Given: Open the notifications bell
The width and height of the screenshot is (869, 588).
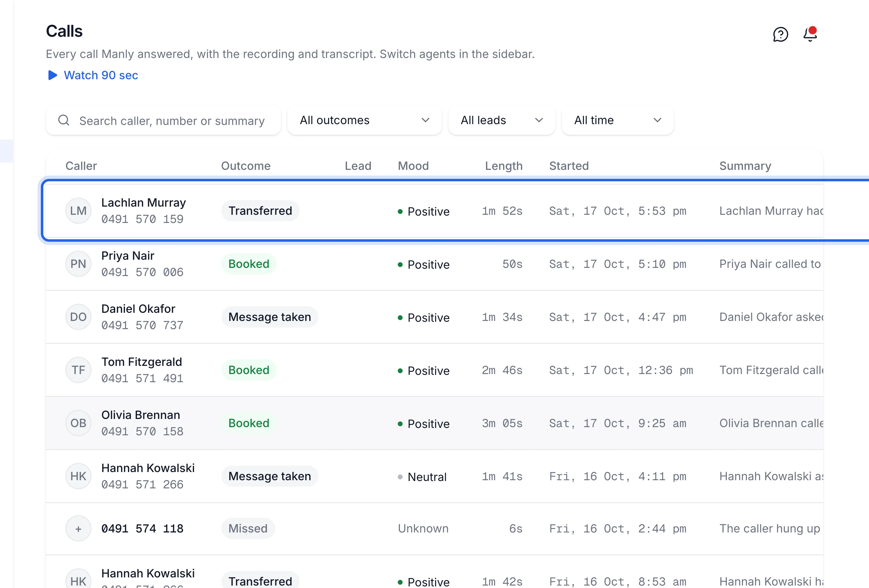Looking at the screenshot, I should click(x=810, y=34).
